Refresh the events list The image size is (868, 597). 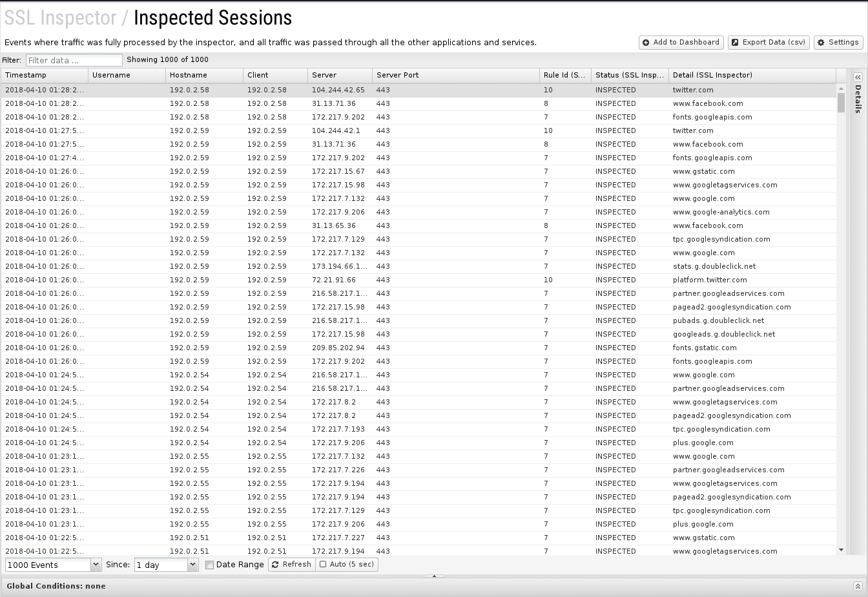[291, 565]
